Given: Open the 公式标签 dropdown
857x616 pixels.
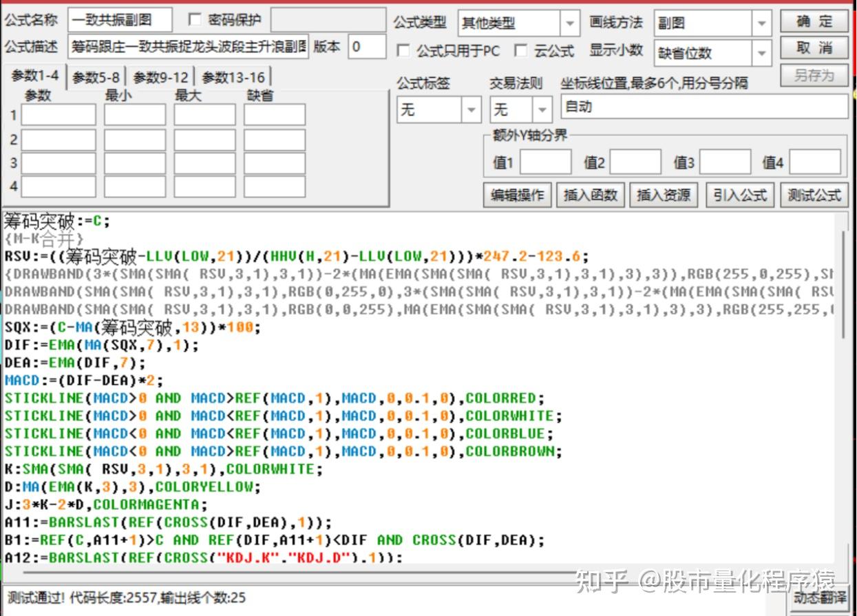Looking at the screenshot, I should [x=438, y=109].
